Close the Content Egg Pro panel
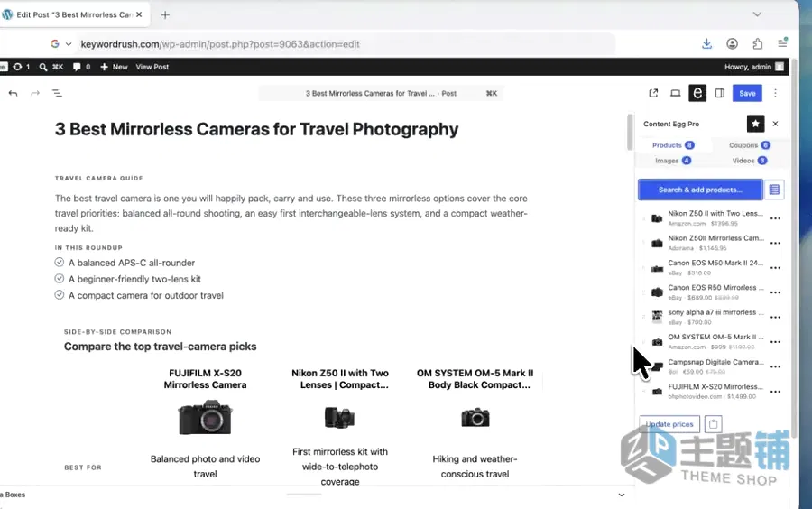The width and height of the screenshot is (812, 509). click(x=775, y=124)
